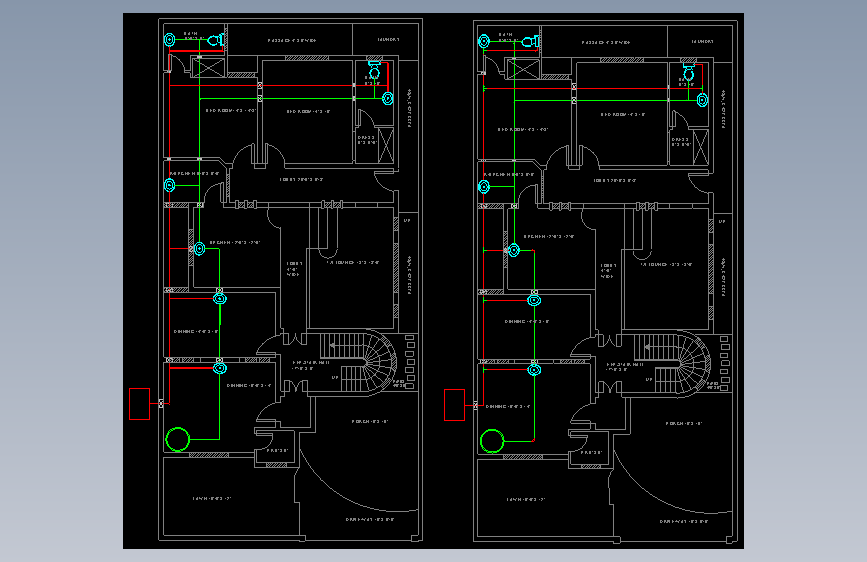Screen dimensions: 867x562
Task: Click toilet symbol in left plan's top-right bath
Action: coord(374,70)
